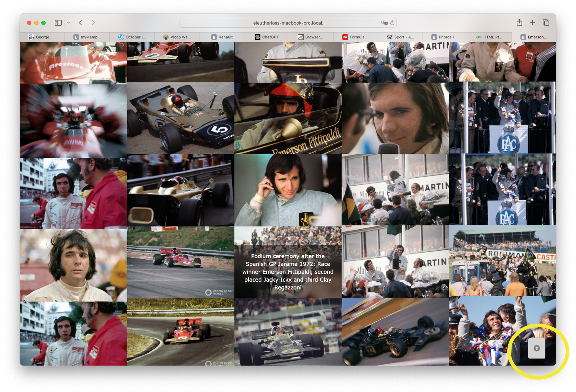
Task: Go forward to the next page
Action: [x=93, y=23]
